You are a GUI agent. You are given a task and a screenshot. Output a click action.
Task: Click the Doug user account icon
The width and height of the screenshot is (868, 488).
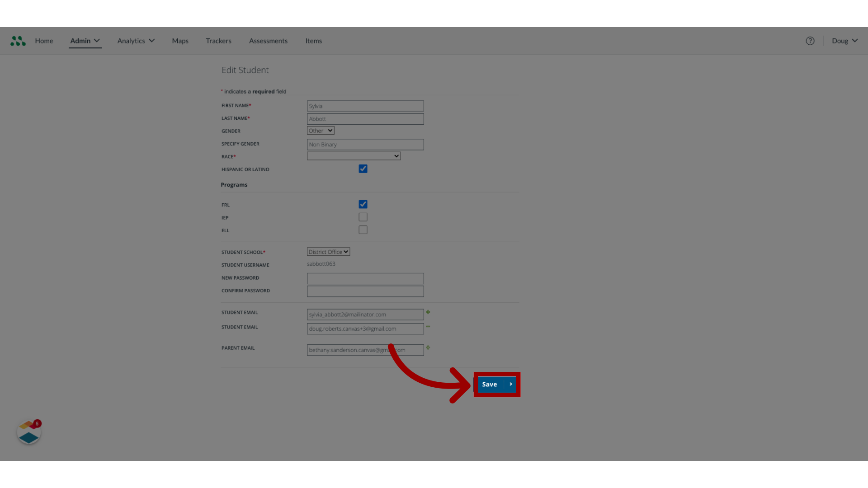pyautogui.click(x=845, y=41)
